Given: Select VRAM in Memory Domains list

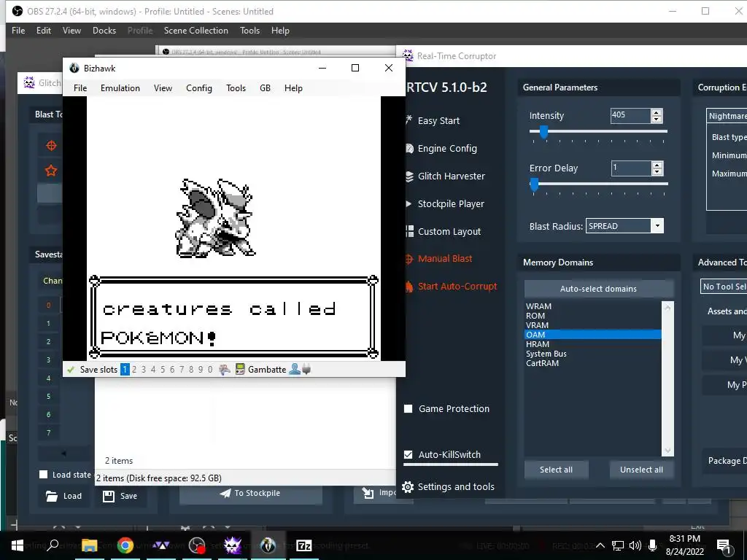Looking at the screenshot, I should pyautogui.click(x=592, y=325).
